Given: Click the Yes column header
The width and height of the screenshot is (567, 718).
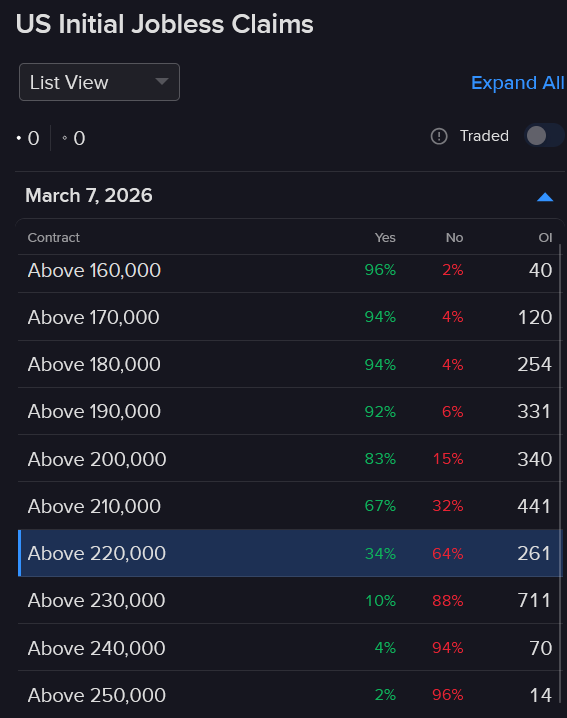Looking at the screenshot, I should point(385,238).
